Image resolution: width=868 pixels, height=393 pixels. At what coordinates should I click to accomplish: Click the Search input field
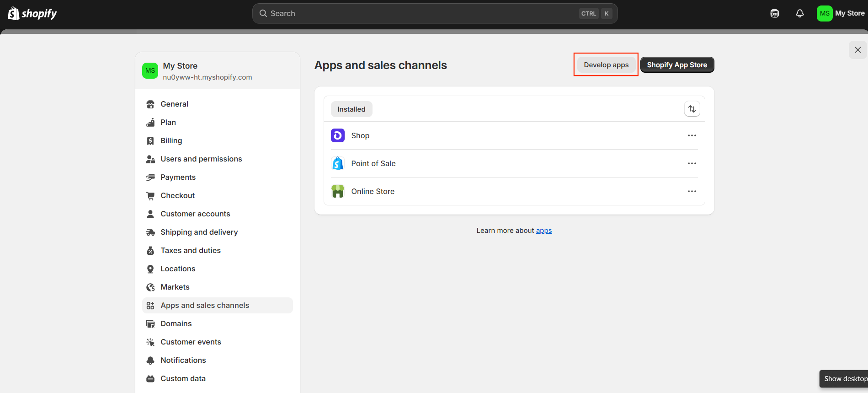point(435,14)
